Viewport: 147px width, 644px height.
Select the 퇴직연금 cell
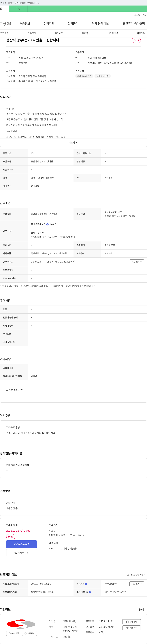pyautogui.click(x=108, y=253)
